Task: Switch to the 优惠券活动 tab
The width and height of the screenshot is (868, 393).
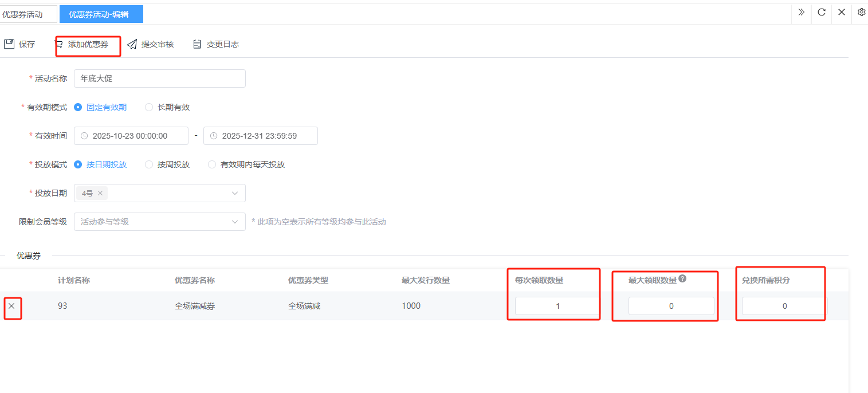Action: pyautogui.click(x=23, y=14)
